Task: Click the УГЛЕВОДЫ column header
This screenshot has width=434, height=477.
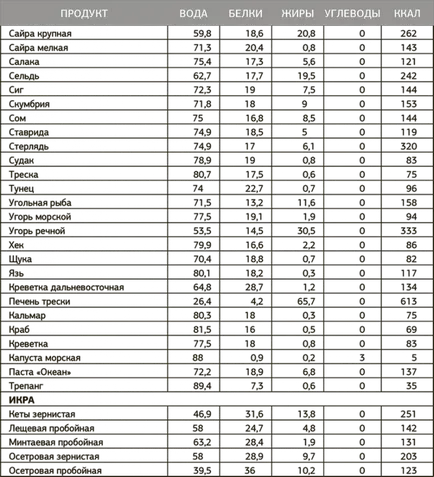Action: (352, 14)
